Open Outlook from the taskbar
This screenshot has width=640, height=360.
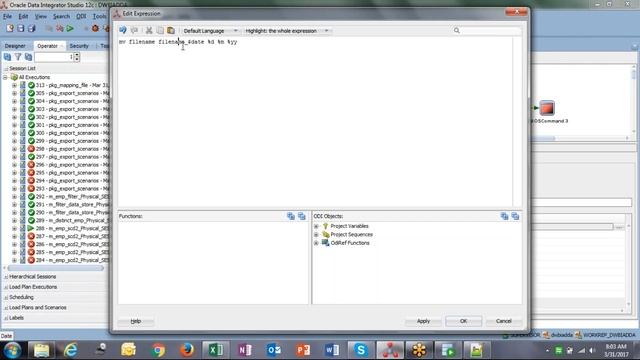[274, 350]
